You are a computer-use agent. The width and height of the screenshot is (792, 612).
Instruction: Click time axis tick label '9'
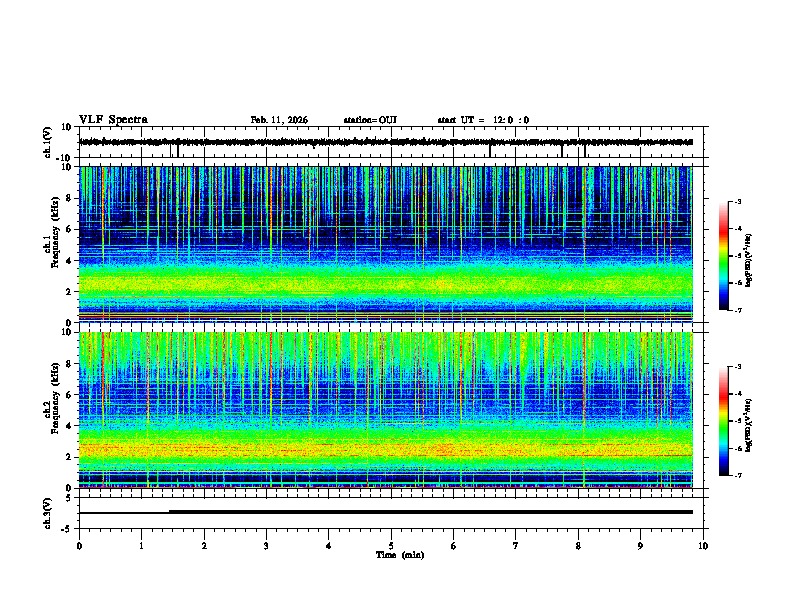point(640,546)
